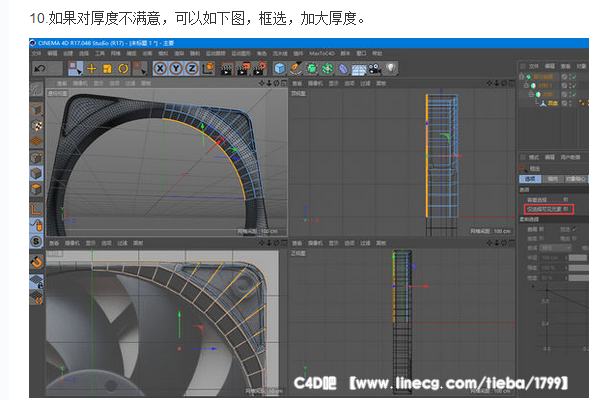Click the Floor environment grid icon

coord(358,69)
